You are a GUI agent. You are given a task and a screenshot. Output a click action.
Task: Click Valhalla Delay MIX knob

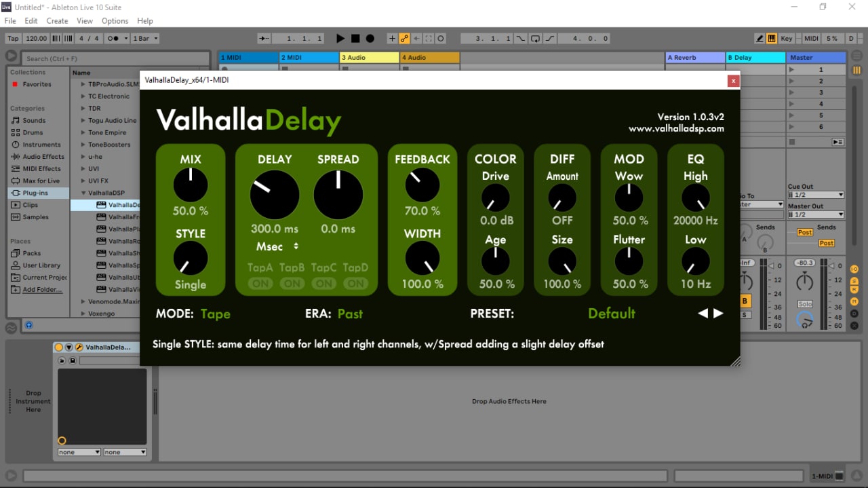coord(191,185)
